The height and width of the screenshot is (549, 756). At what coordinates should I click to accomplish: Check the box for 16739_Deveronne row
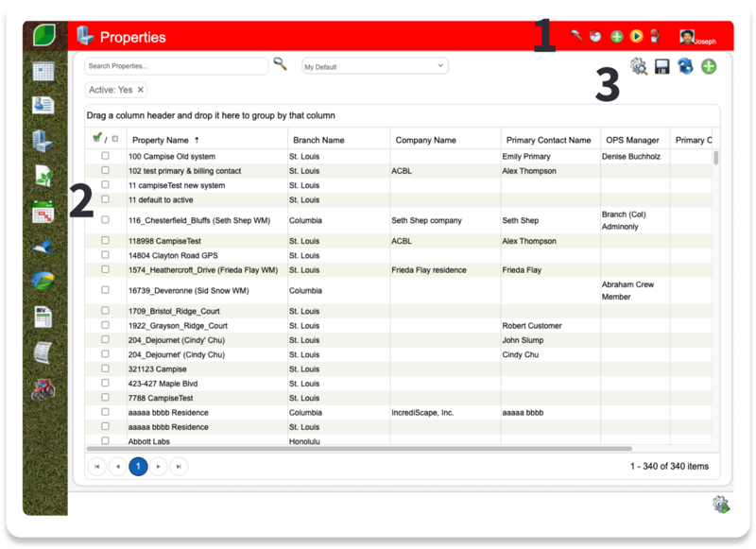(105, 290)
